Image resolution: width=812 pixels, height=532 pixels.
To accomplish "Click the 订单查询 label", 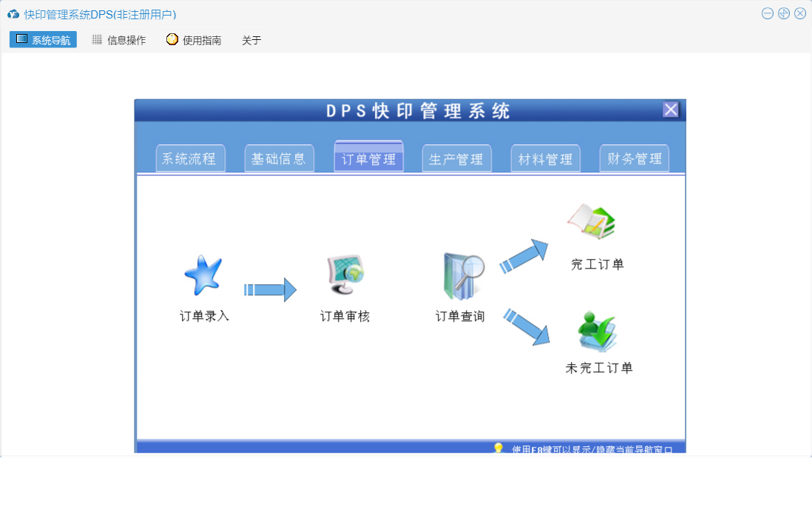I will [460, 316].
